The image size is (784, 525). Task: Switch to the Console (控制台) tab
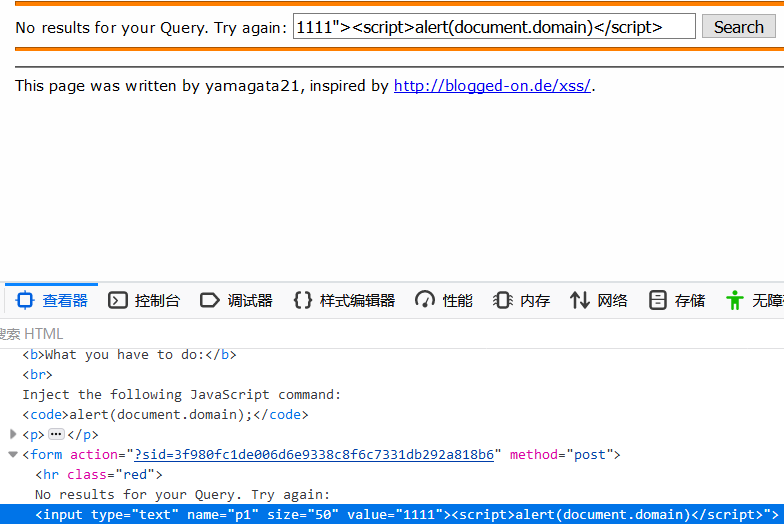pos(144,300)
